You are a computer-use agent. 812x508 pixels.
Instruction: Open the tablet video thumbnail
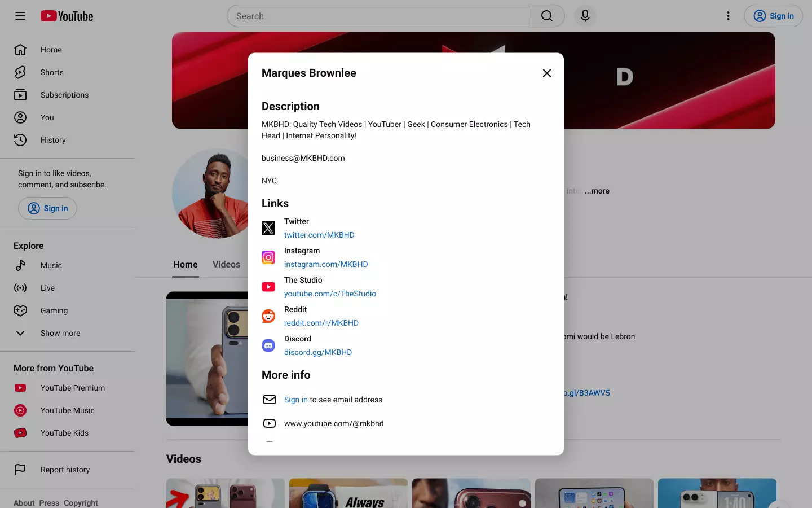pos(594,493)
